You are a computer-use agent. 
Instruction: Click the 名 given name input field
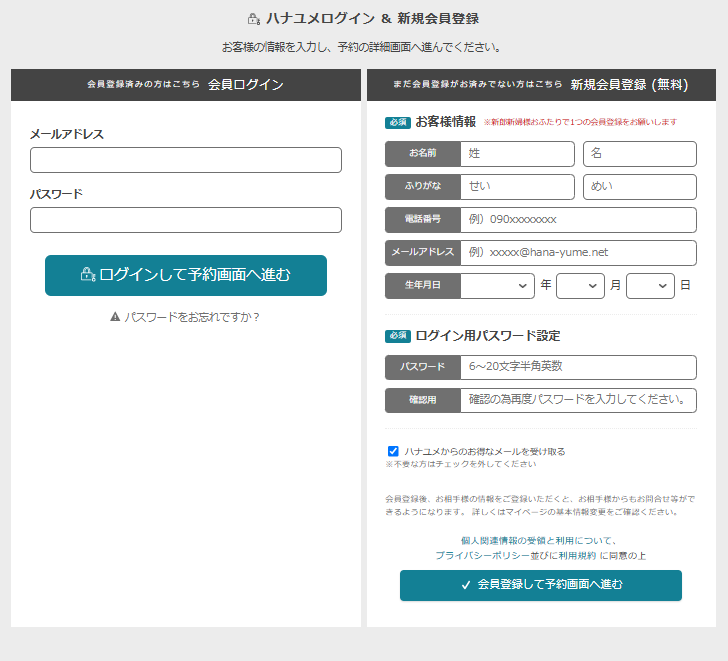click(640, 154)
